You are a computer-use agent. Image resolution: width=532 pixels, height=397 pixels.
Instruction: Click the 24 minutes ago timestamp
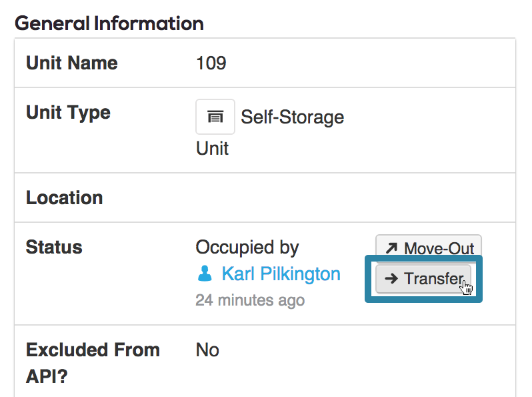(x=250, y=300)
